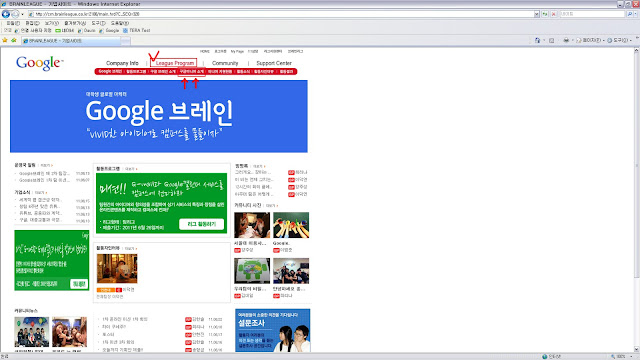The image size is (640, 360).
Task: Click the Add to Favorites star-plus icon
Action: (14, 40)
